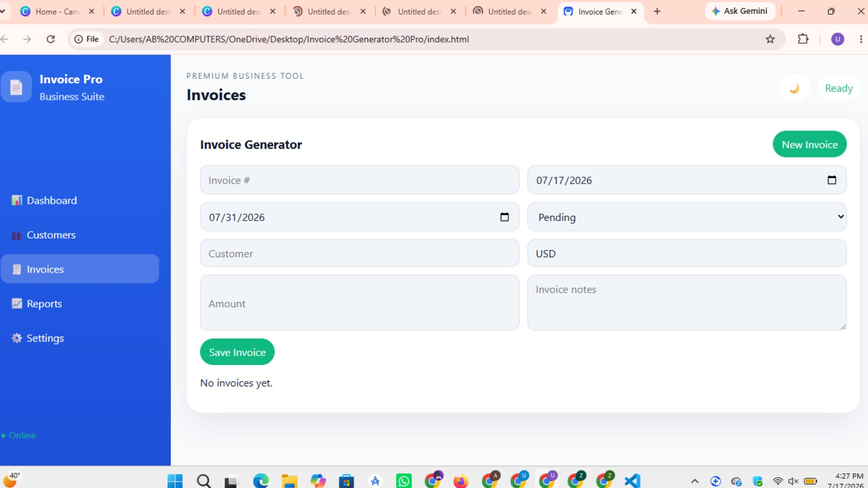
Task: Open Microsoft Store from the taskbar
Action: click(x=346, y=481)
